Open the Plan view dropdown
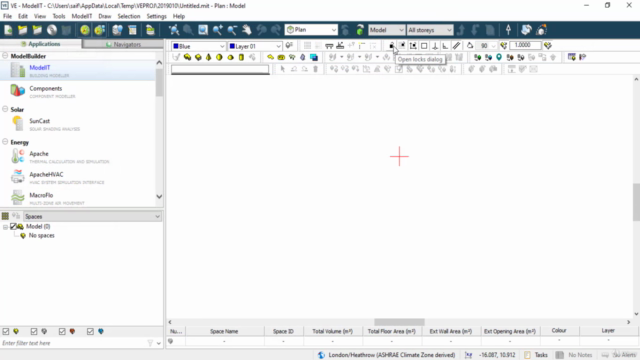 coord(311,30)
